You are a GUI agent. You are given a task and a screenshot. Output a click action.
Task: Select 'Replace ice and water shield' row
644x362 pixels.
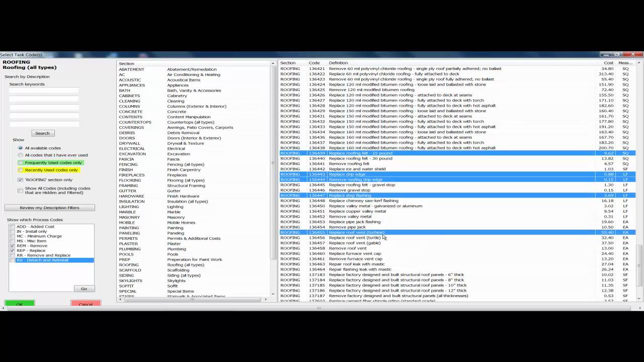(x=457, y=169)
